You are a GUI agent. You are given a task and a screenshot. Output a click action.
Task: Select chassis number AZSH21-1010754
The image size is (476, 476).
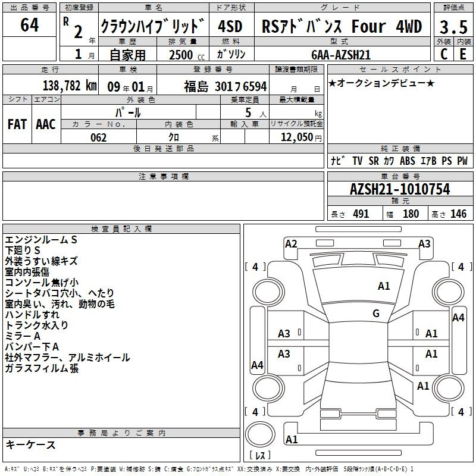(399, 190)
